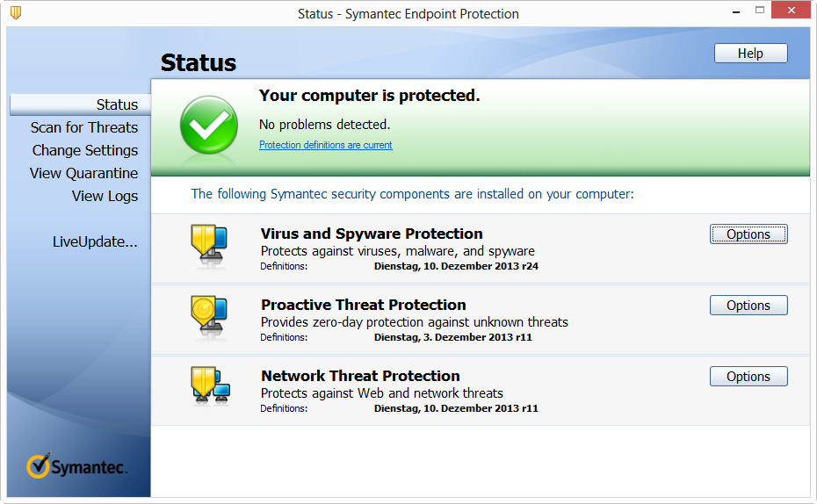Open View Quarantine page

click(x=83, y=173)
